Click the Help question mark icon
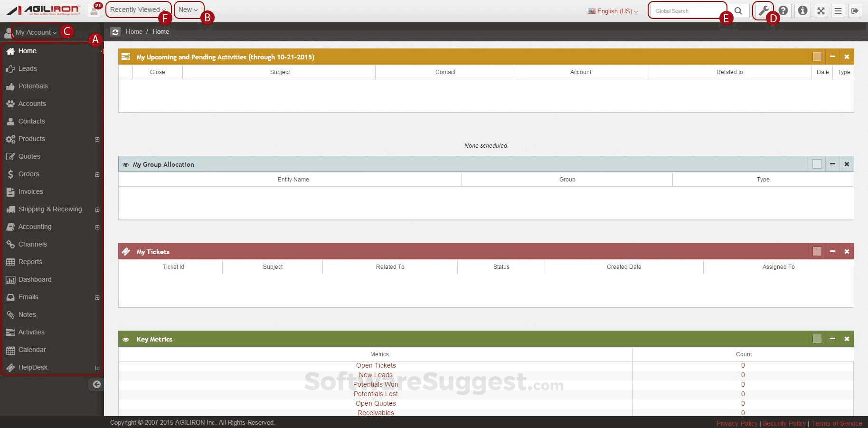The width and height of the screenshot is (868, 428). [x=783, y=10]
